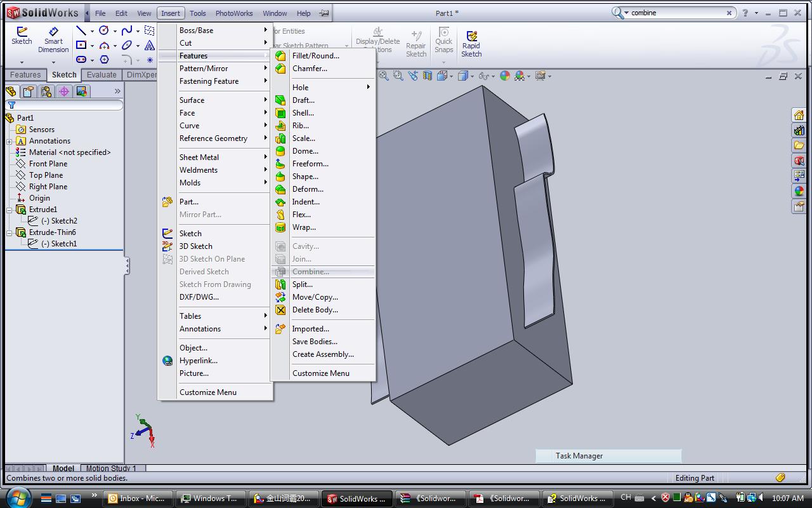Screen dimensions: 812x508
Task: Switch to the Evaluate tab
Action: pyautogui.click(x=101, y=75)
